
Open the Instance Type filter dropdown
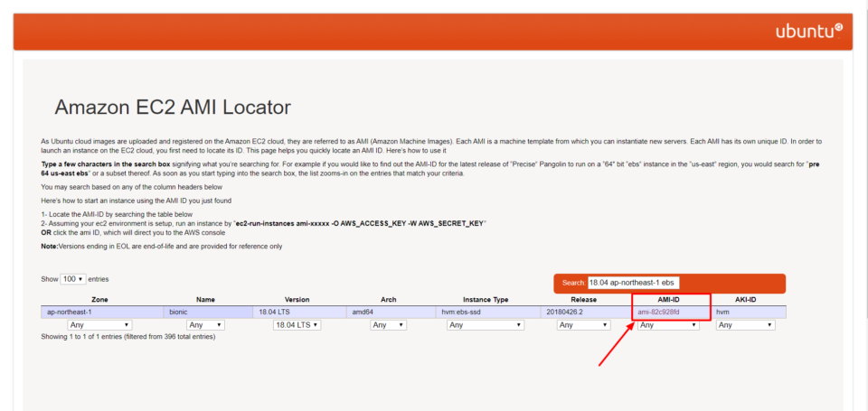486,324
